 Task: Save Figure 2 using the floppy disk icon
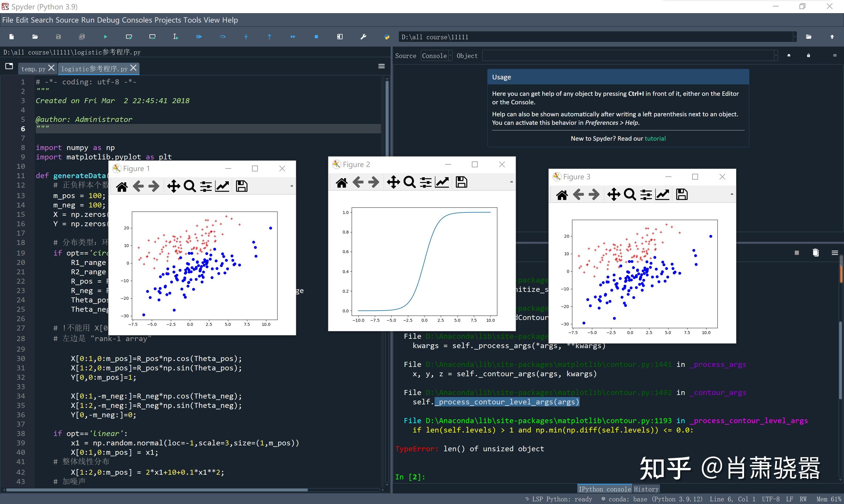tap(461, 182)
